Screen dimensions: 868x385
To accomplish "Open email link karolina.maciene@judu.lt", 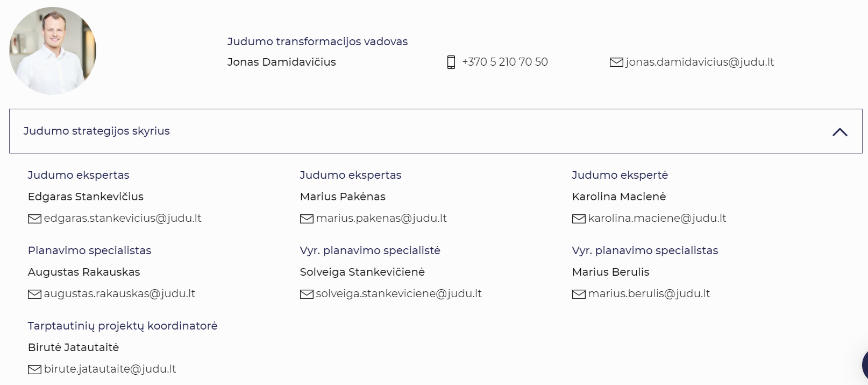I will click(657, 218).
